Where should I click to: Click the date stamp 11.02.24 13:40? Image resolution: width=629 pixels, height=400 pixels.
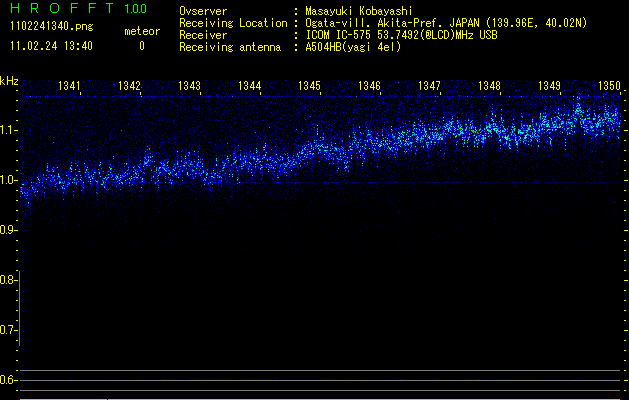point(50,46)
